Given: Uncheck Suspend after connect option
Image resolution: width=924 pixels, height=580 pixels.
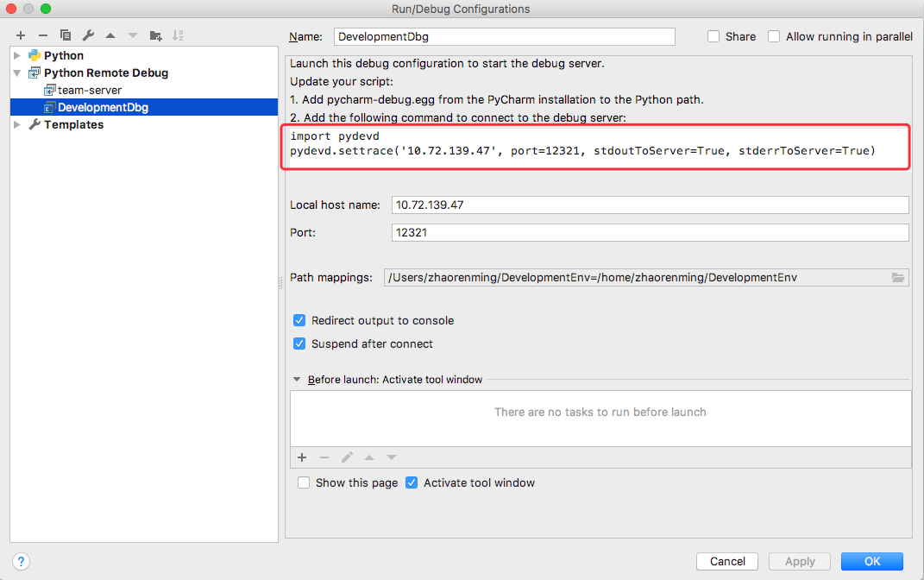Looking at the screenshot, I should tap(299, 344).
